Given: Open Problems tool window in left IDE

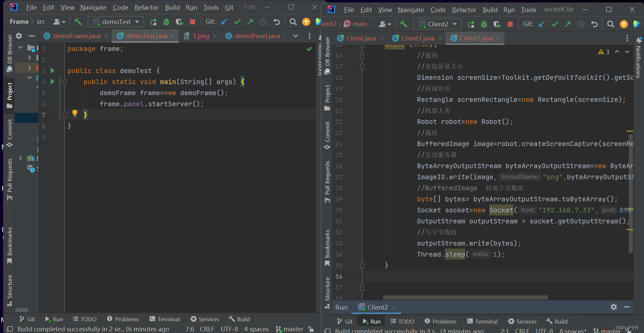Looking at the screenshot, I should click(x=123, y=319).
